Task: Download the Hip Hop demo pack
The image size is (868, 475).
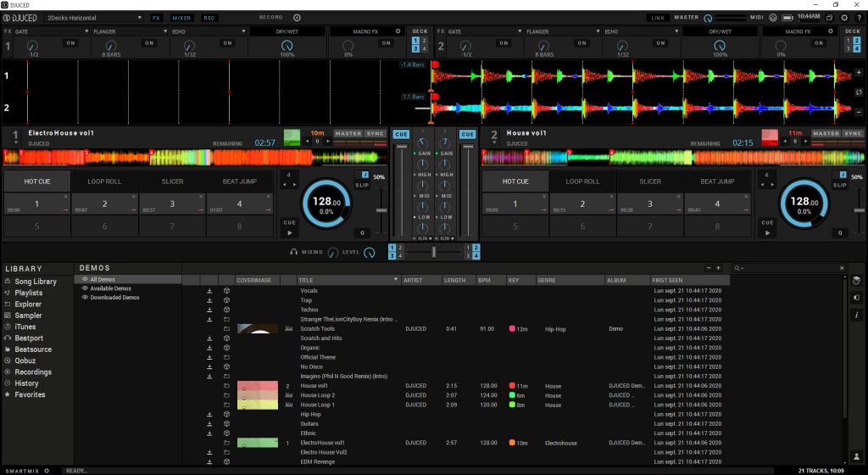Action: click(x=210, y=414)
